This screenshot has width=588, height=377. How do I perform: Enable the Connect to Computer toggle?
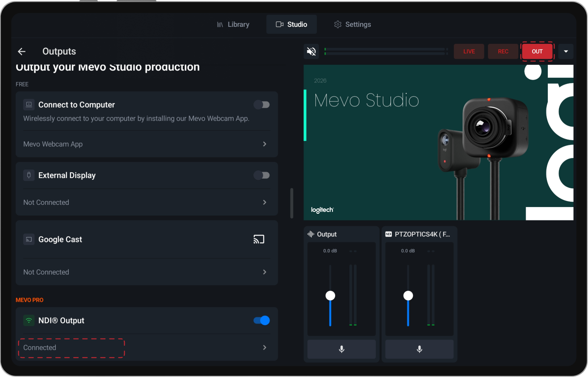[x=261, y=104]
